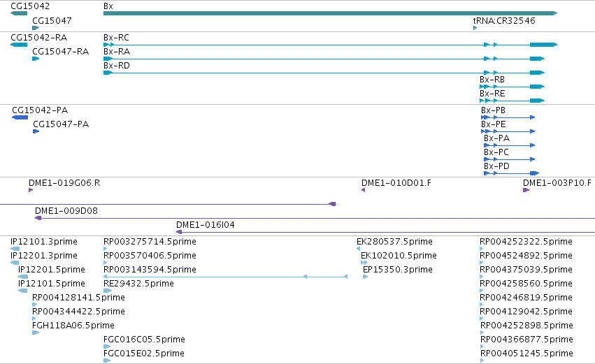Click the CG15042-RA transcript label
Image resolution: width=595 pixels, height=364 pixels.
(x=38, y=38)
